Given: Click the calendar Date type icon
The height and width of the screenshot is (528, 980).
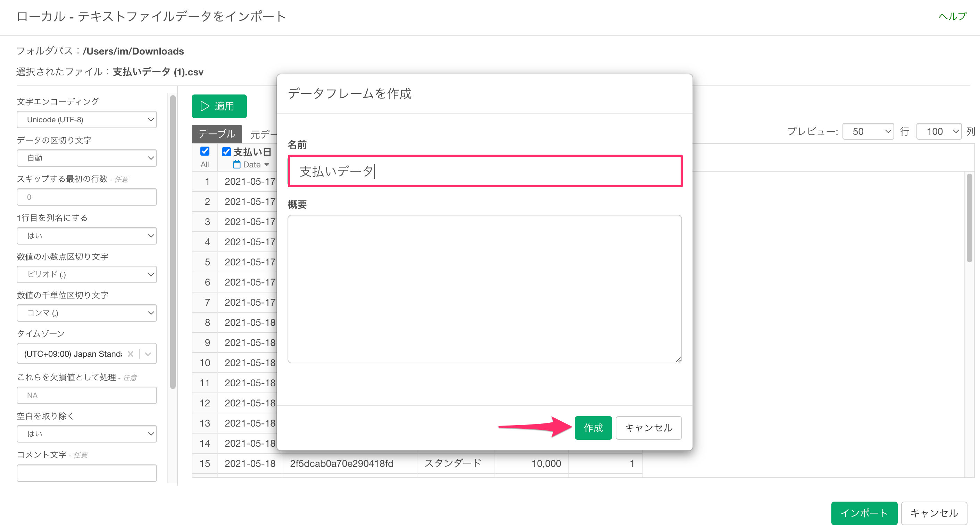Looking at the screenshot, I should point(236,164).
